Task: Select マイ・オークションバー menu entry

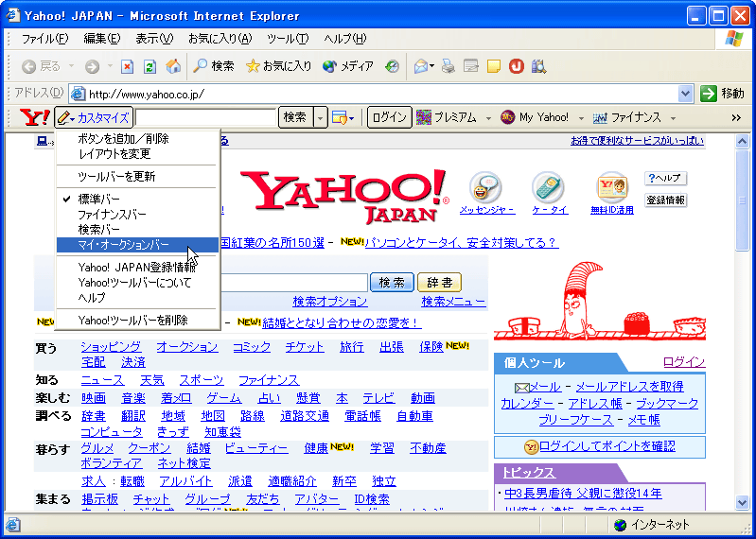Action: 137,245
